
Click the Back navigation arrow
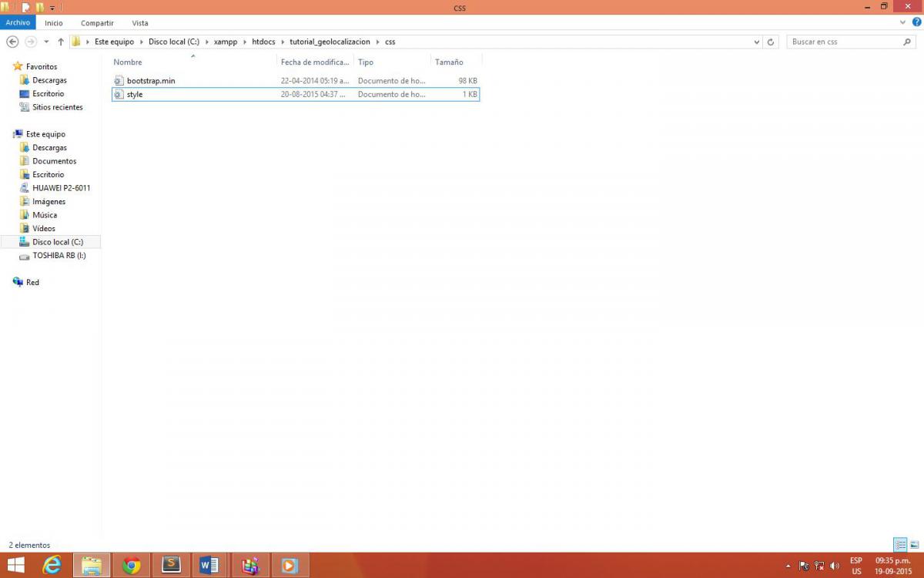[x=12, y=42]
